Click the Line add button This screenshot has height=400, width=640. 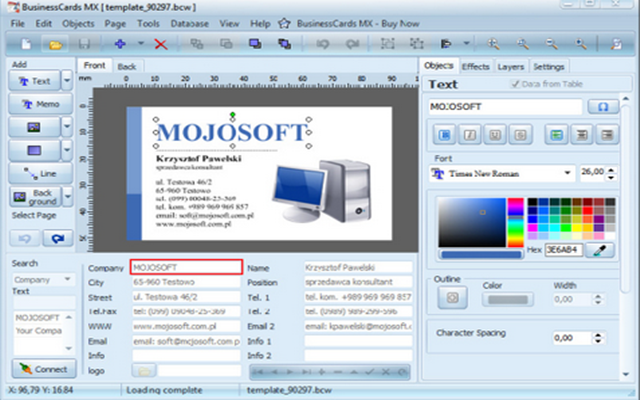(x=40, y=173)
